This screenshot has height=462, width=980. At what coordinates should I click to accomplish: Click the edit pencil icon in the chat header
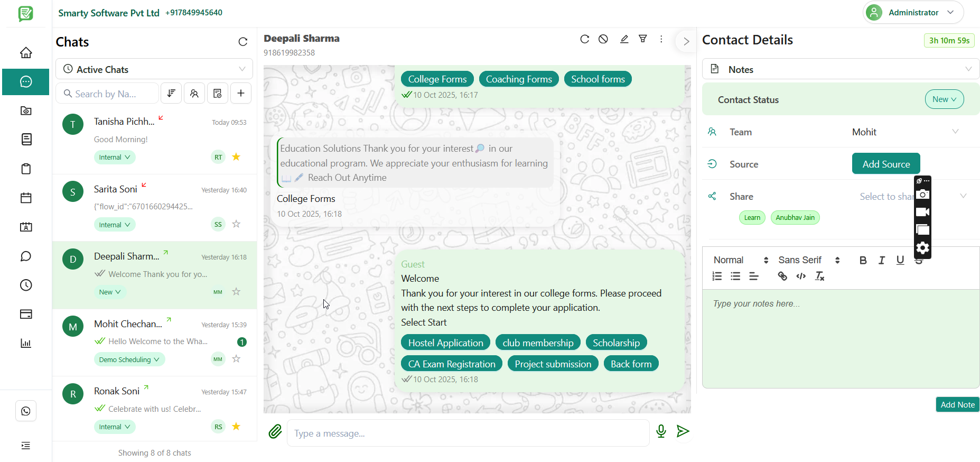click(x=624, y=39)
